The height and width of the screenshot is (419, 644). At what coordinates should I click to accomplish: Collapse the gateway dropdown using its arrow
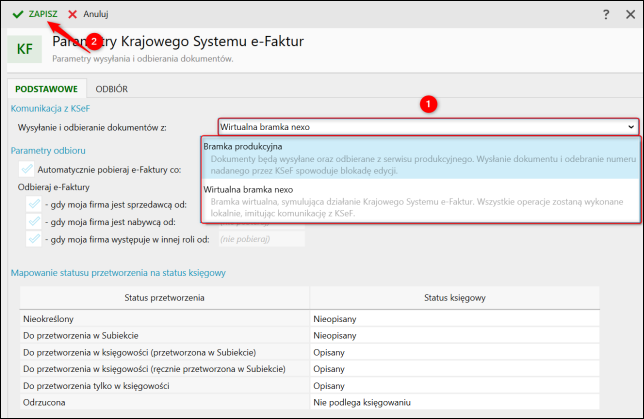630,127
